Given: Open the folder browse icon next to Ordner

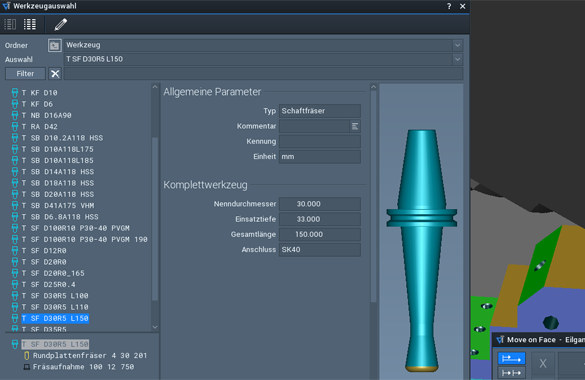Looking at the screenshot, I should point(54,45).
